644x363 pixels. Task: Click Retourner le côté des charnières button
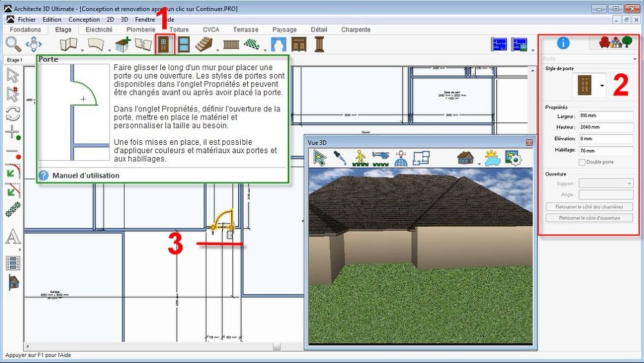tap(589, 207)
